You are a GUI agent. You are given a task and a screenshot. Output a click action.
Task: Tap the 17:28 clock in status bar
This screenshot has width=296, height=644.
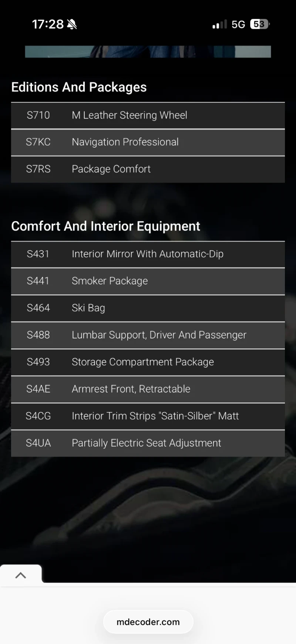pyautogui.click(x=48, y=24)
